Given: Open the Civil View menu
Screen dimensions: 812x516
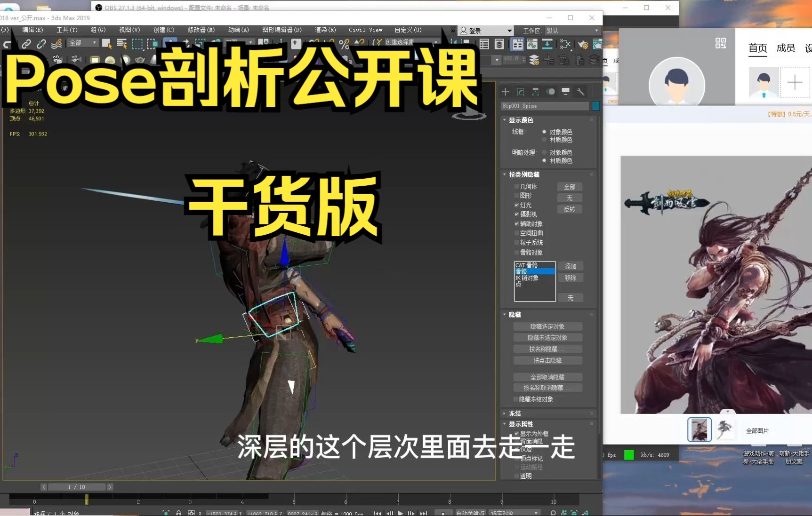Looking at the screenshot, I should (365, 30).
